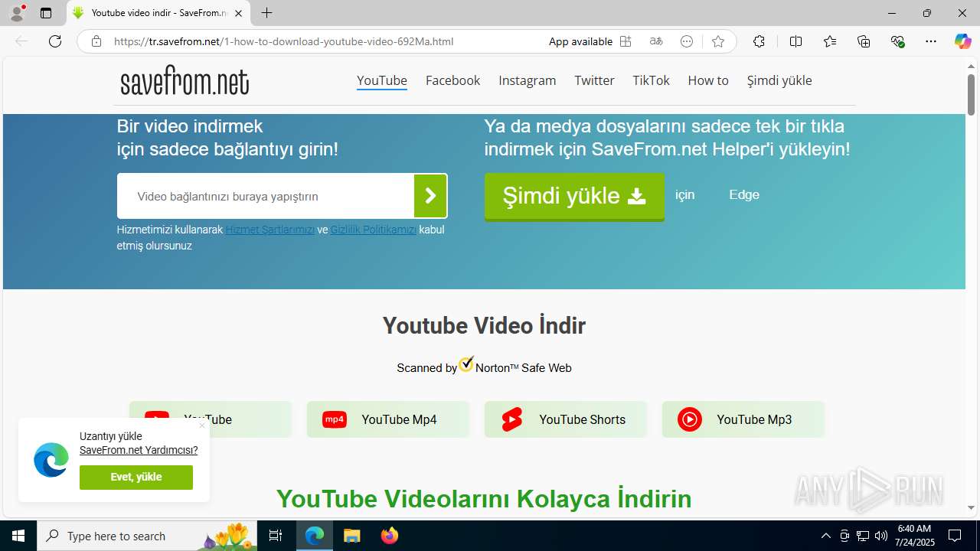Select the YouTube nav tab

click(x=382, y=80)
